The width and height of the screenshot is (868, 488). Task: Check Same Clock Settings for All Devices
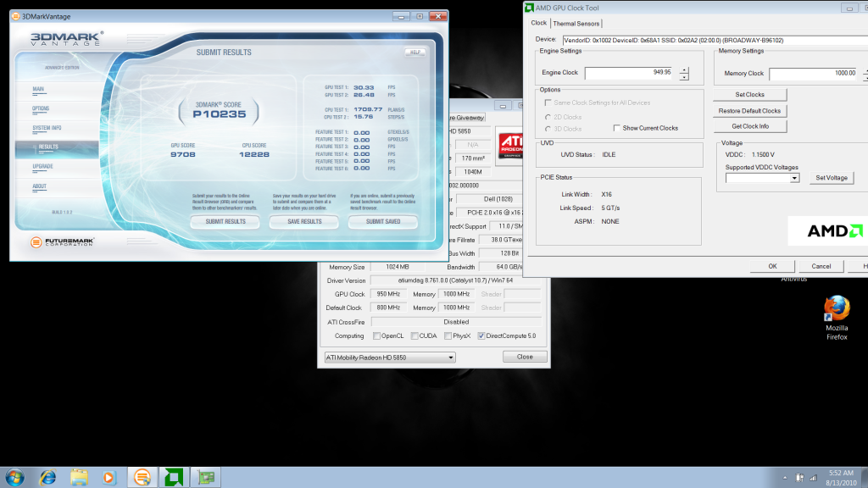pyautogui.click(x=548, y=103)
